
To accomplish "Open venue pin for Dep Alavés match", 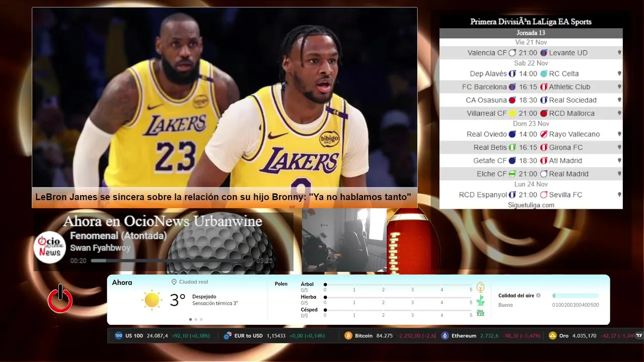I will (619, 74).
